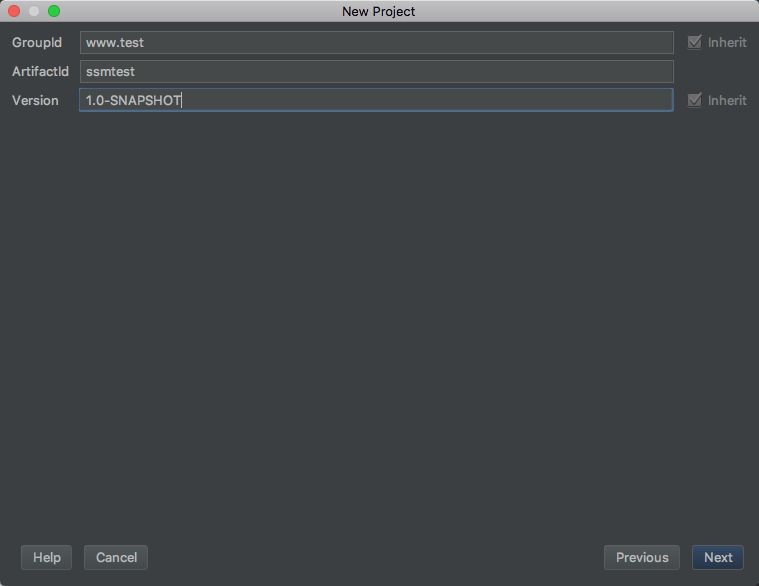Click the GroupId label text
The height and width of the screenshot is (586, 759).
(37, 43)
